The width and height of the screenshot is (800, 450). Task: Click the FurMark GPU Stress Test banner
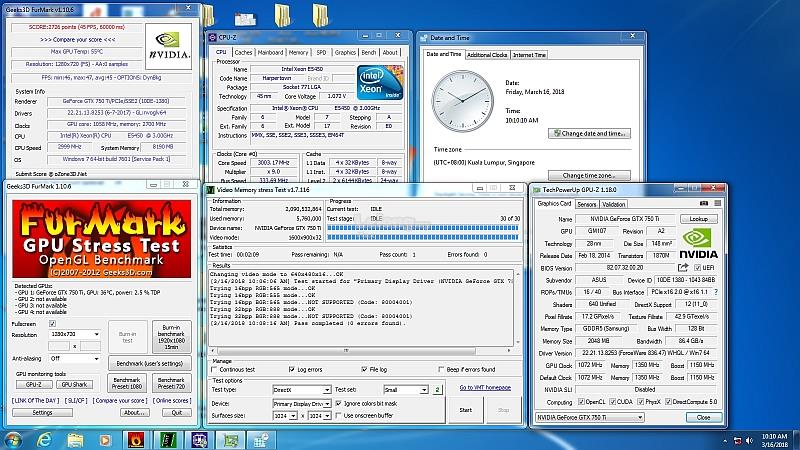click(x=102, y=239)
